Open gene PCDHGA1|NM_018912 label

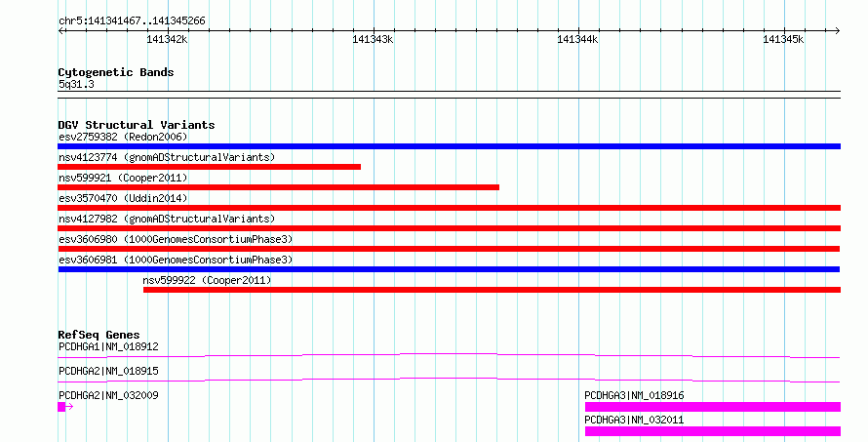pos(108,346)
